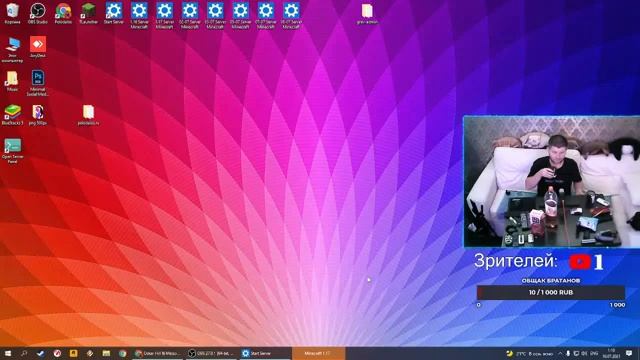Open the Music folder shortcut on desktop
This screenshot has height=360, width=640.
(x=12, y=81)
